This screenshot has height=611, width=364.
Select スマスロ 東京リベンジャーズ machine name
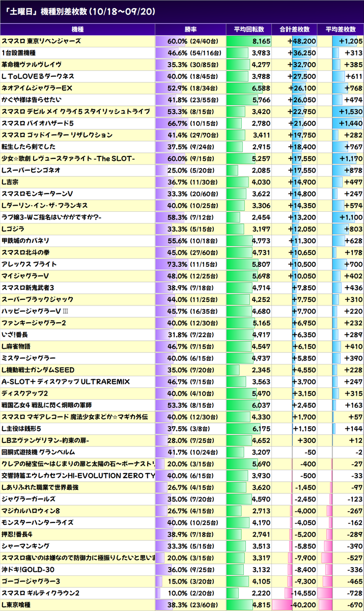tap(41, 41)
